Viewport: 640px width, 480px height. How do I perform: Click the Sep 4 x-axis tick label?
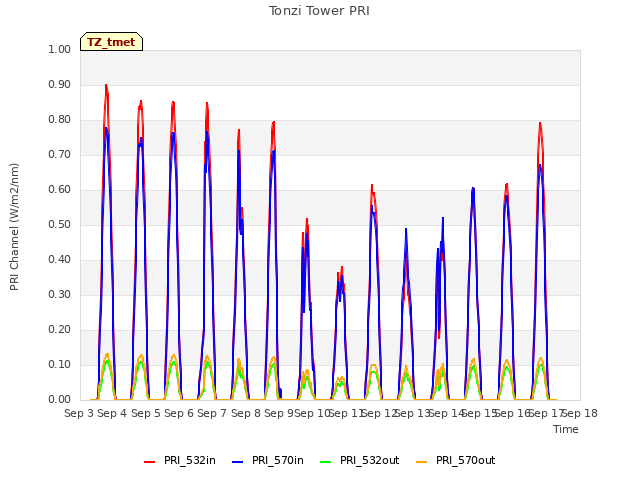point(112,413)
